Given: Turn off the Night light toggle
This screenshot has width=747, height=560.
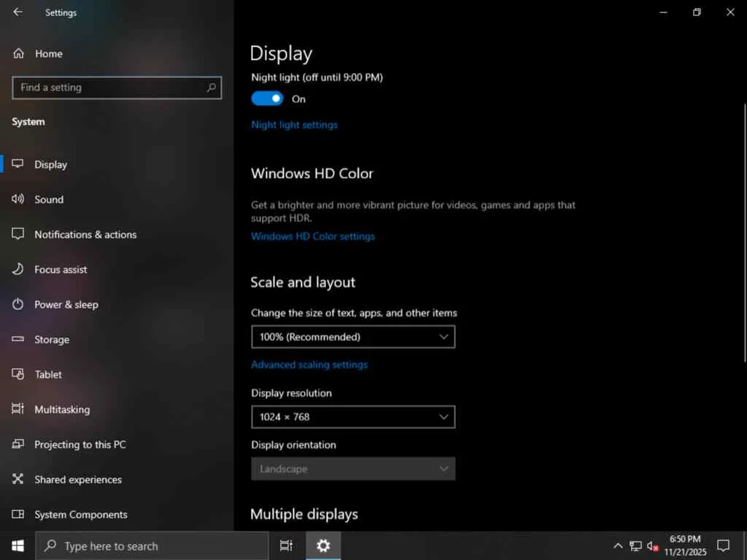Looking at the screenshot, I should point(267,98).
